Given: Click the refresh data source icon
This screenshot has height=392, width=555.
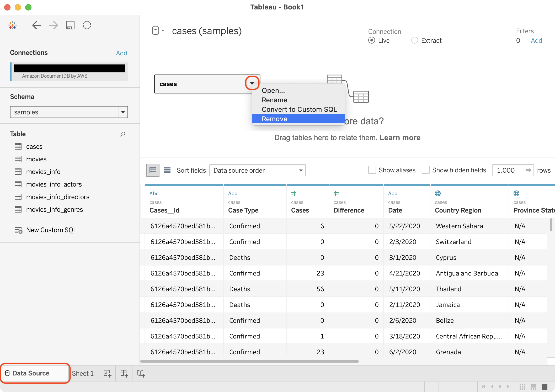Looking at the screenshot, I should point(87,25).
